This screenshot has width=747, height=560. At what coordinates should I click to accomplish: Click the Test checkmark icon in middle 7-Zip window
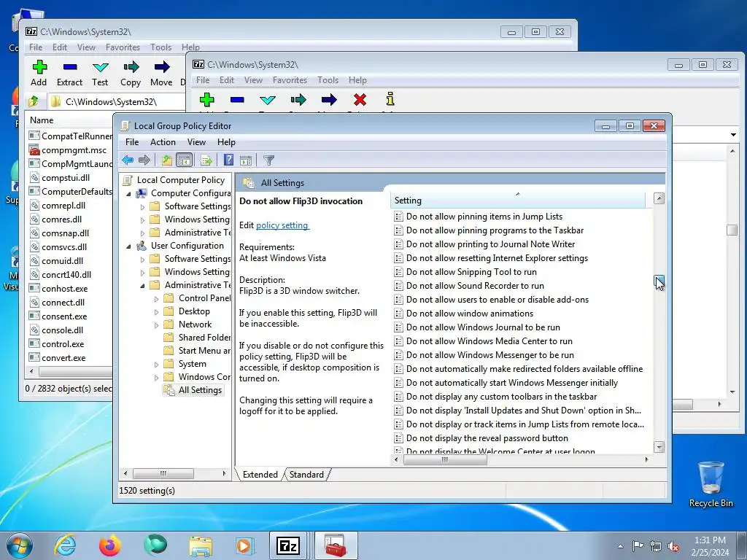coord(268,99)
